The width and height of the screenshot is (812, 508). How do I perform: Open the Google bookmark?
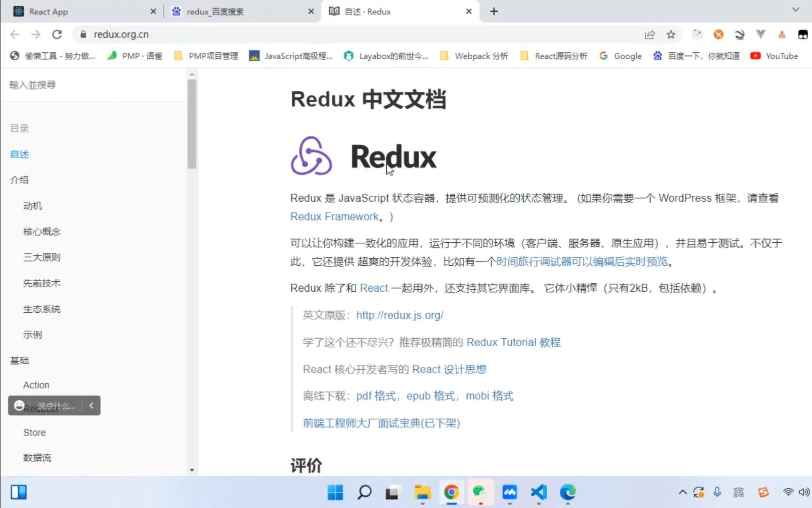(620, 56)
